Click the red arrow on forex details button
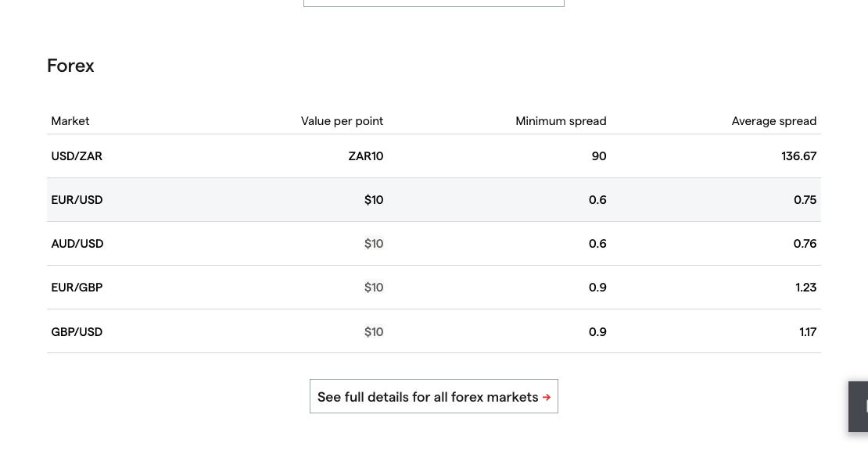 pyautogui.click(x=547, y=397)
